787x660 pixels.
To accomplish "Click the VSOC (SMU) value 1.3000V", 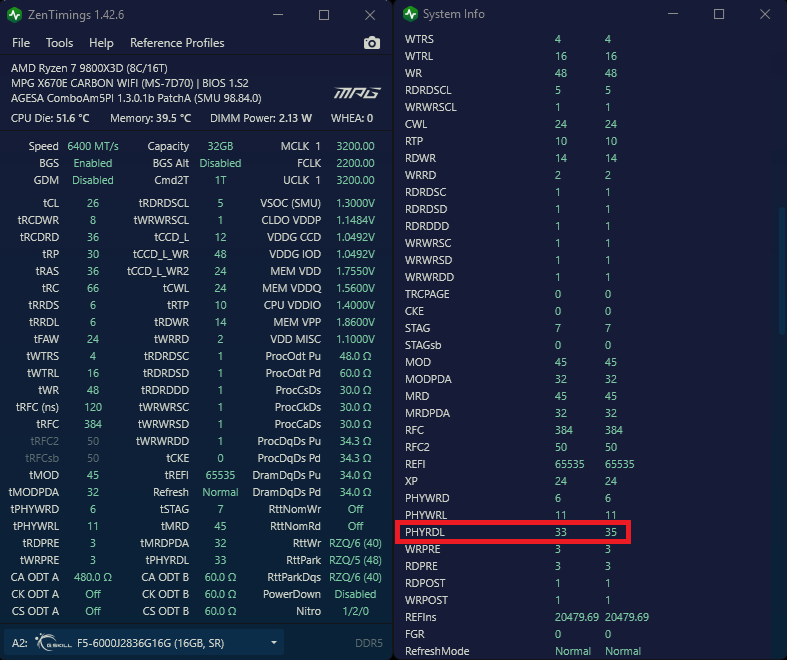I will (x=355, y=203).
